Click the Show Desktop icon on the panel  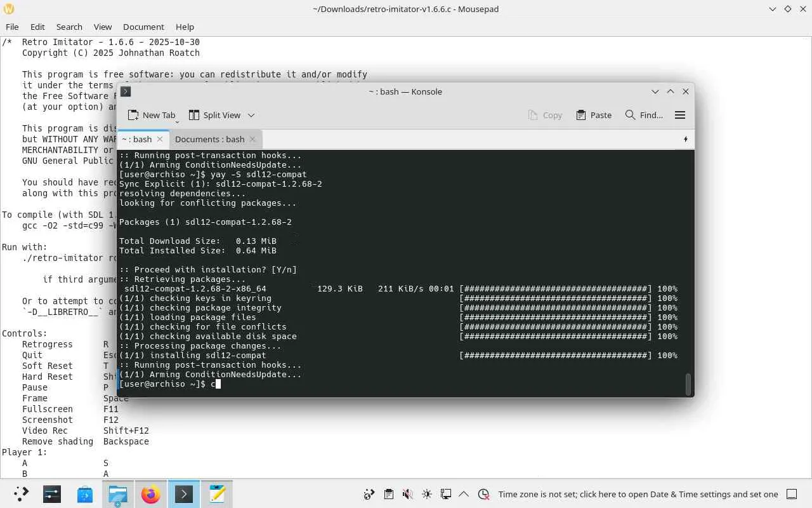click(792, 494)
